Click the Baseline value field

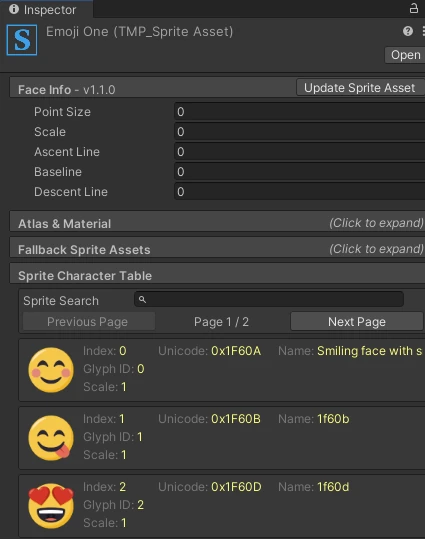[299, 172]
